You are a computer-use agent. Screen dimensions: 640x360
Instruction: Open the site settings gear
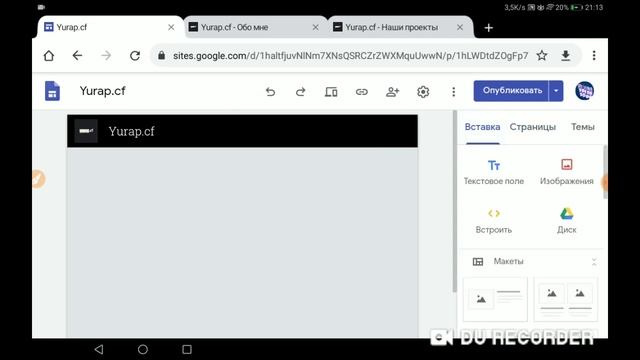423,92
